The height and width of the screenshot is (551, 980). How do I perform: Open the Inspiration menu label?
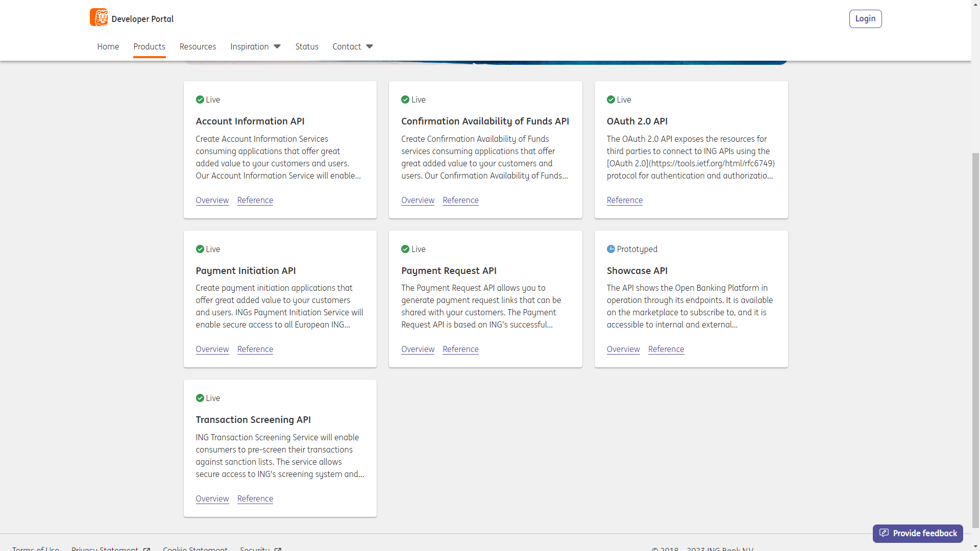pyautogui.click(x=250, y=46)
